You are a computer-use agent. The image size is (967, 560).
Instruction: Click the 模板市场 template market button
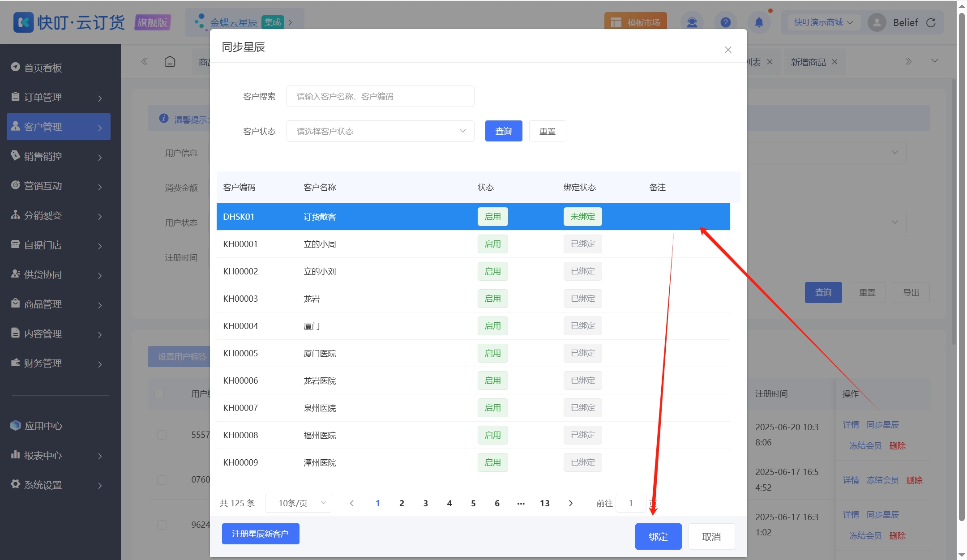click(x=636, y=22)
